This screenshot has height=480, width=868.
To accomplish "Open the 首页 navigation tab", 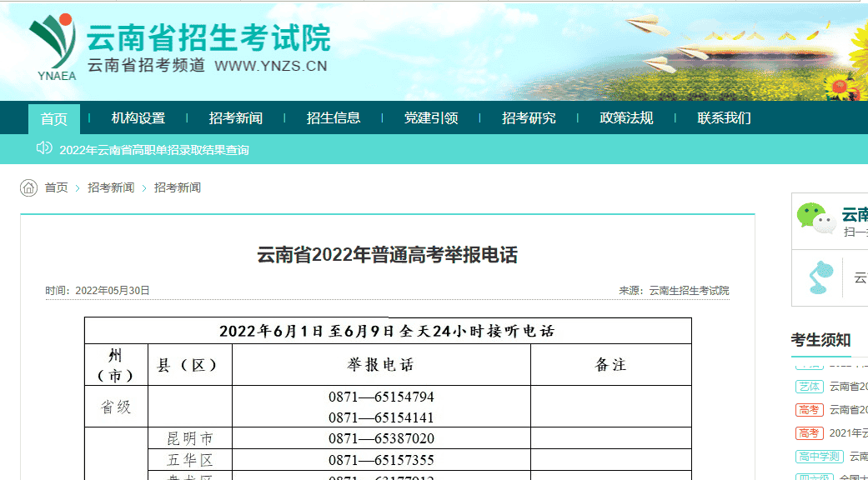I will click(54, 118).
